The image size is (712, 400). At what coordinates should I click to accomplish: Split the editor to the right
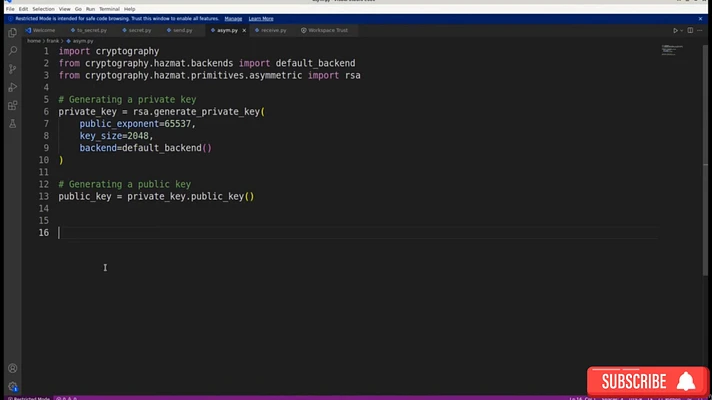point(690,30)
